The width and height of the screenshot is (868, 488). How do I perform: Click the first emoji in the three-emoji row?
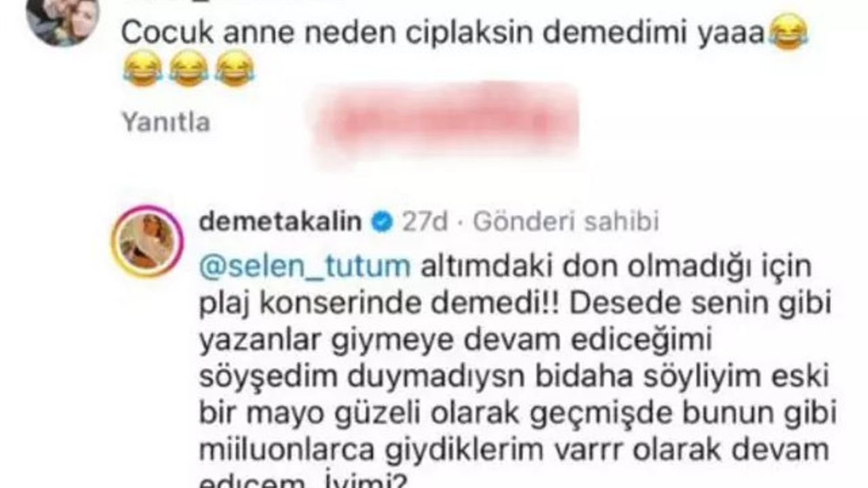(142, 69)
